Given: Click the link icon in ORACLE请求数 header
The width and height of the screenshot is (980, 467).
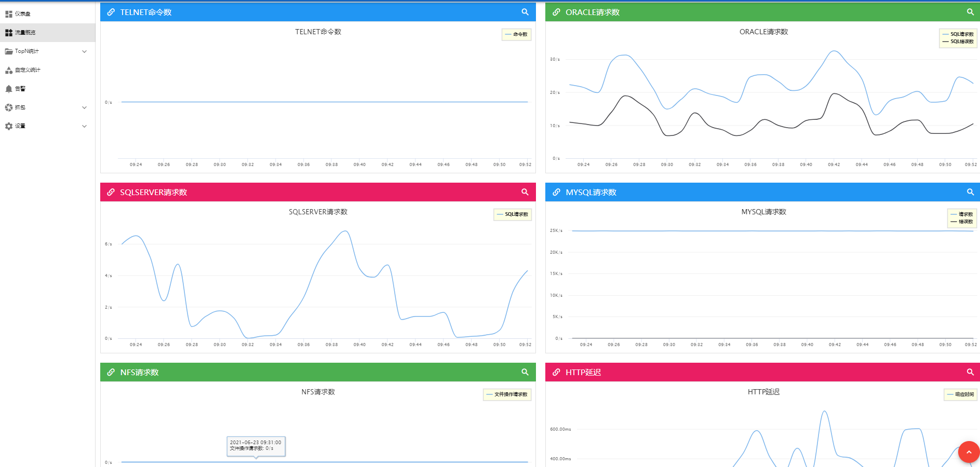Looking at the screenshot, I should 556,12.
